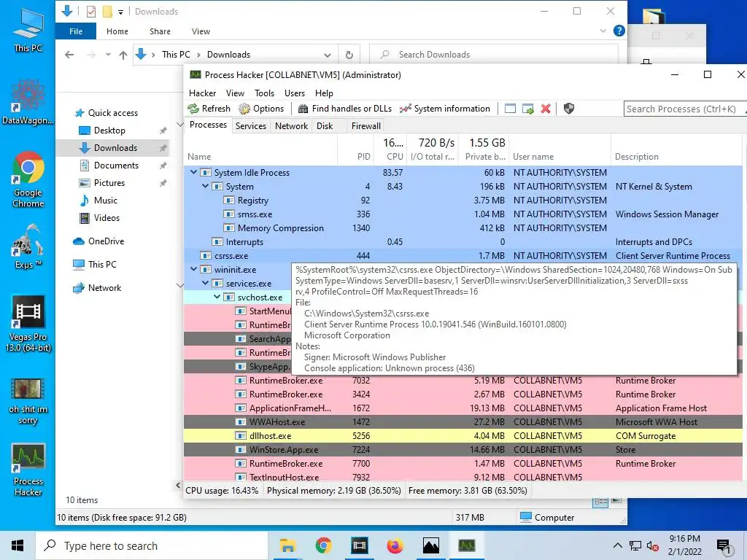Screen dimensions: 747x560
Task: Click the shield icon in Process Hacker toolbar
Action: (x=569, y=109)
